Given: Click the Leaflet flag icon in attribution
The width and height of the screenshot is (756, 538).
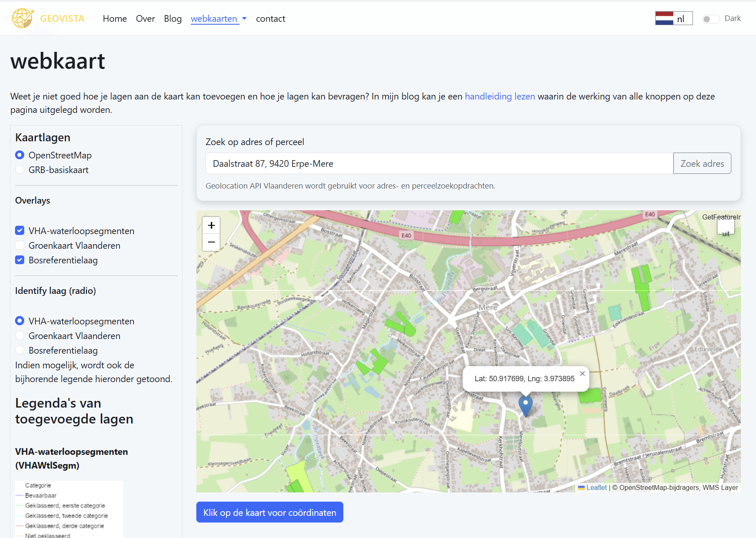Looking at the screenshot, I should pyautogui.click(x=581, y=487).
